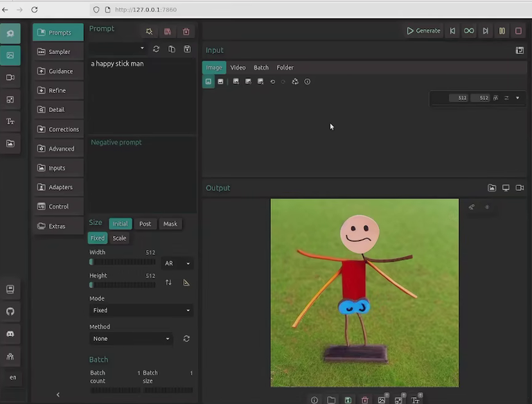Send output to image tab icon

(382, 400)
